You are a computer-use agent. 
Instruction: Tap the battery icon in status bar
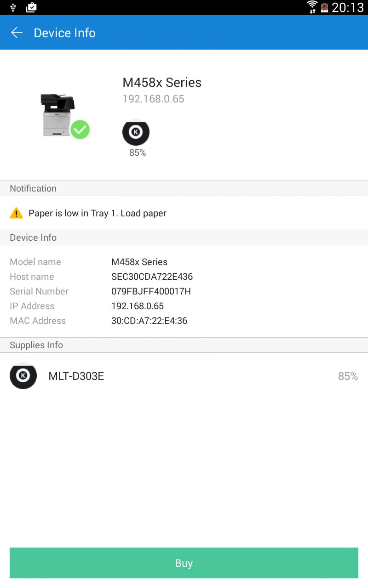point(325,8)
